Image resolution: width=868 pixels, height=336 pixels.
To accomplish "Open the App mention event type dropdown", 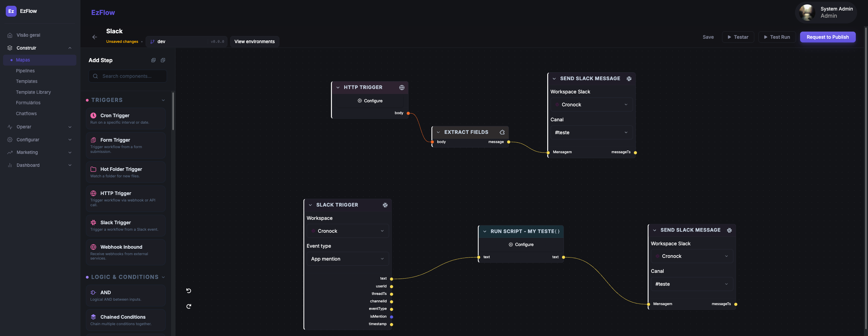I will point(348,259).
